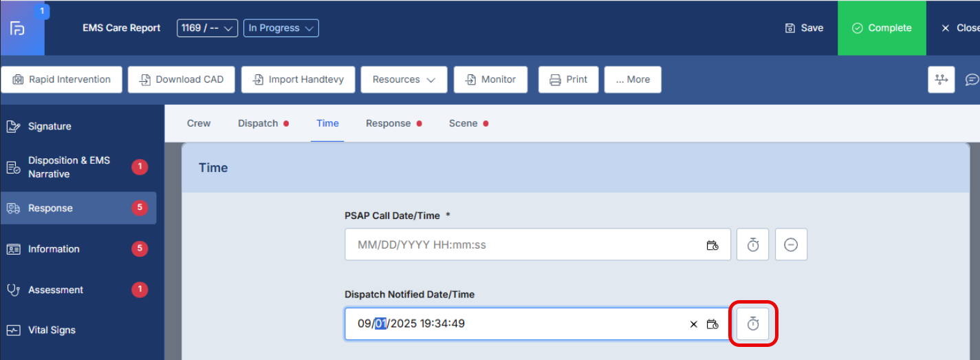The height and width of the screenshot is (360, 980).
Task: Open calendar picker in Dispatch Notified field
Action: (712, 324)
